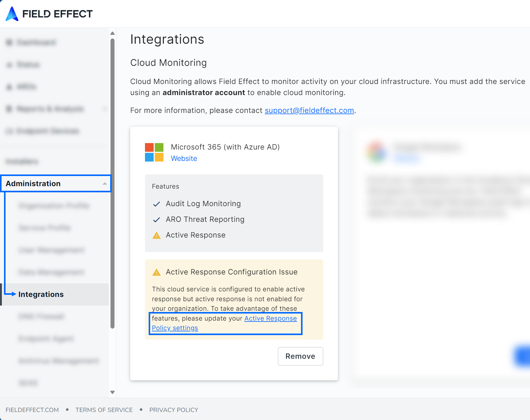Image resolution: width=530 pixels, height=420 pixels.
Task: Click the warning icon beside Configuration Issue heading
Action: click(x=156, y=272)
